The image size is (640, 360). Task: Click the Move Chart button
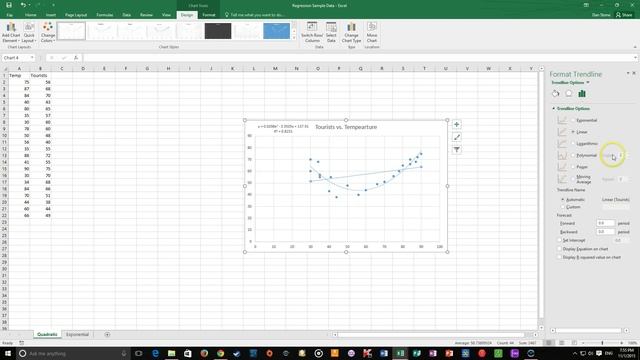[372, 32]
